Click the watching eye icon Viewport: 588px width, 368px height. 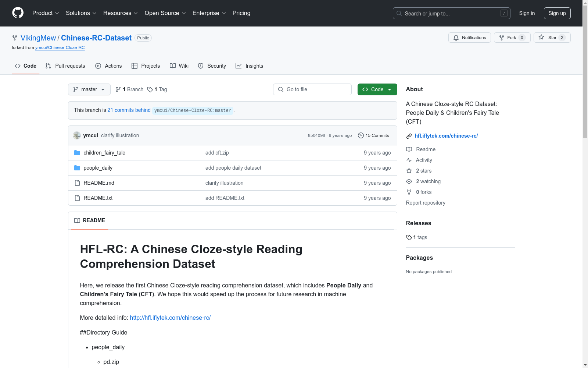click(409, 181)
